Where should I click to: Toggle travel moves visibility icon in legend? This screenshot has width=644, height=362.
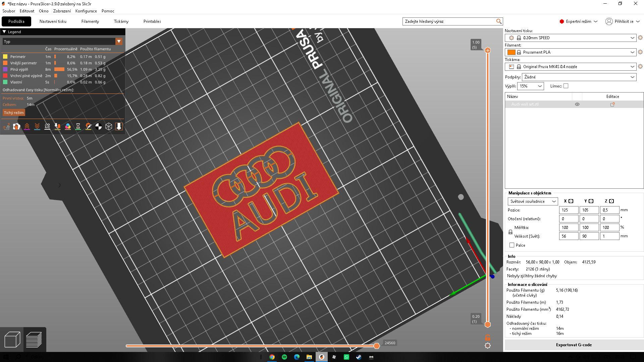(6, 126)
